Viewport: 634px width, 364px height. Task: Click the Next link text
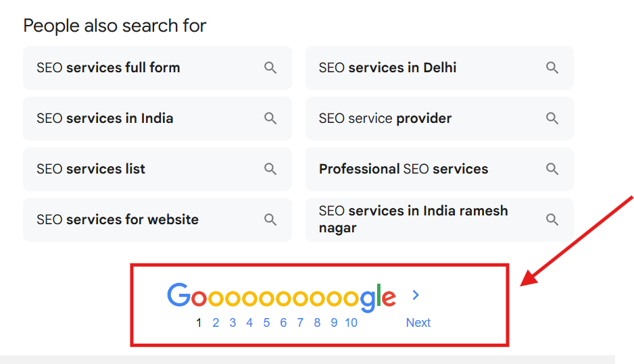[418, 323]
